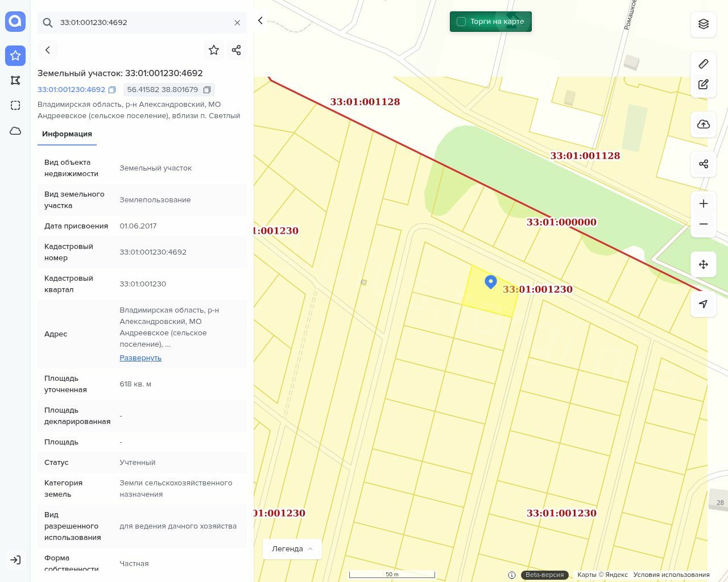Clear the search field text
The height and width of the screenshot is (582, 728).
[237, 23]
